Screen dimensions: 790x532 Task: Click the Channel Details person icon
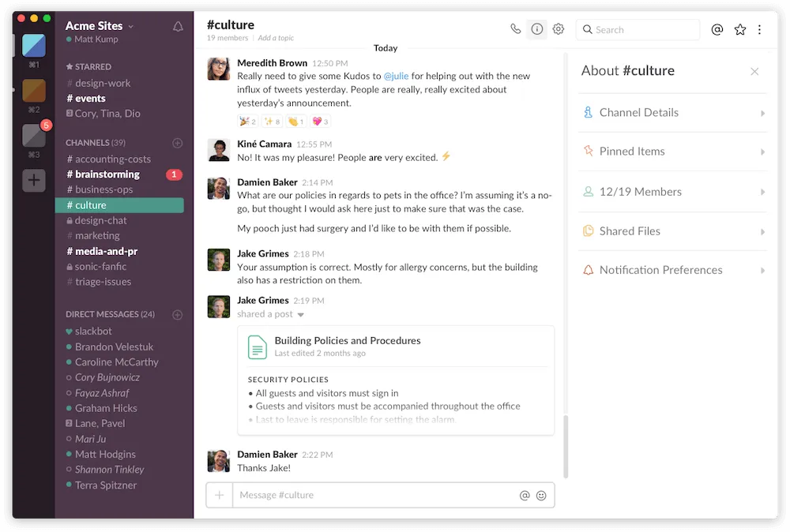(x=588, y=112)
